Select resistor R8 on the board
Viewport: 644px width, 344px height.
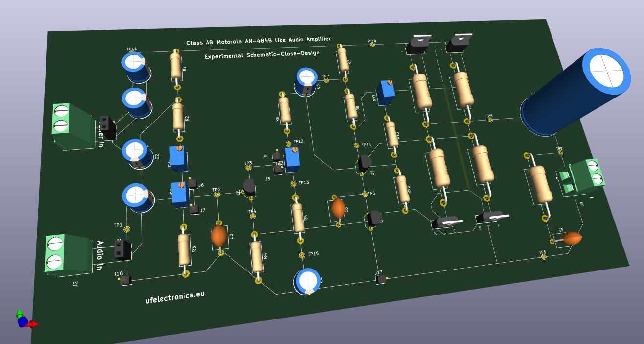pos(351,107)
